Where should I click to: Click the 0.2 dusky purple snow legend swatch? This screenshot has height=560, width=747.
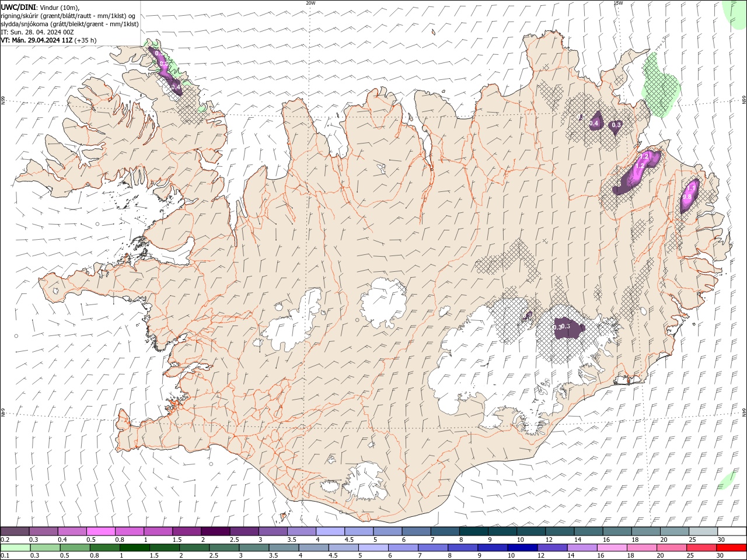click(15, 531)
